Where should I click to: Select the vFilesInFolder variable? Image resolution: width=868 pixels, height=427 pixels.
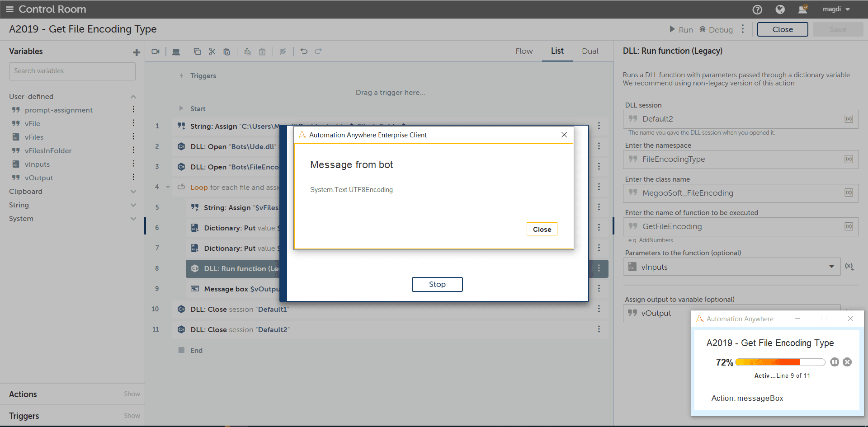48,151
